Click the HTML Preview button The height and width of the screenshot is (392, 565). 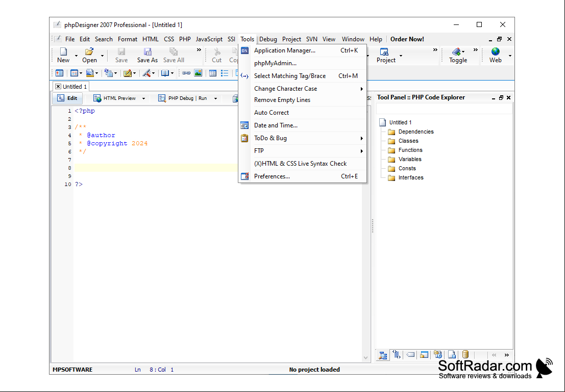pyautogui.click(x=115, y=98)
